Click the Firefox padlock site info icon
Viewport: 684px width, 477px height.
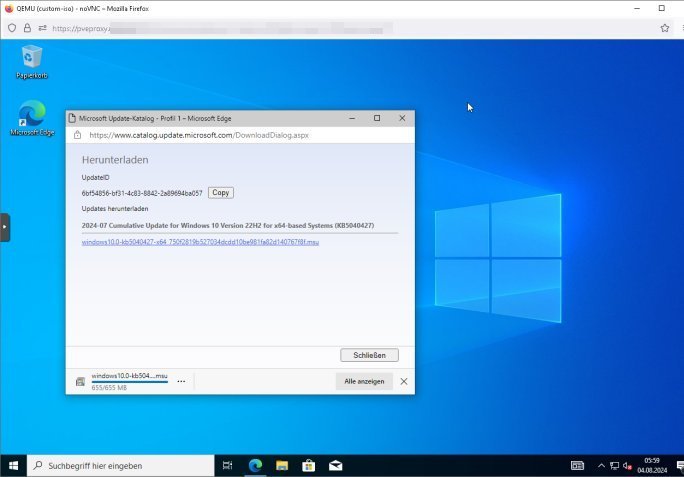pyautogui.click(x=27, y=28)
